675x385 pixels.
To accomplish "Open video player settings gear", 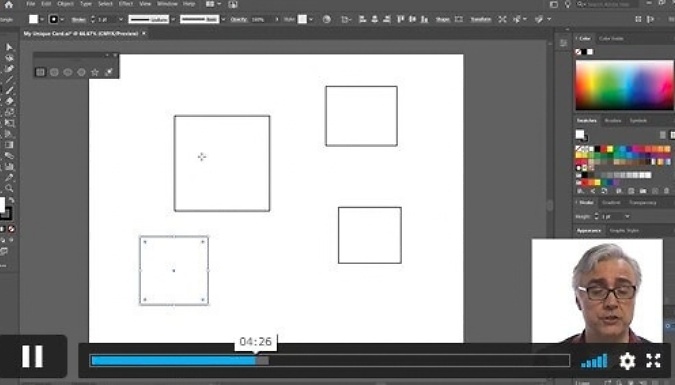I will pyautogui.click(x=627, y=361).
